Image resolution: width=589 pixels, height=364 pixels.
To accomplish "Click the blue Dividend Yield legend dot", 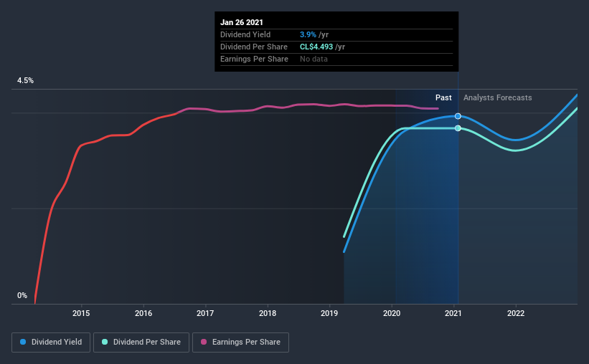I will pos(23,342).
